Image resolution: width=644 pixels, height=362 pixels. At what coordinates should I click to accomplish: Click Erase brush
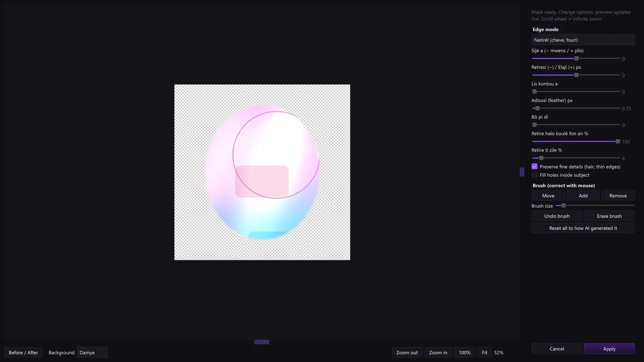tap(609, 216)
